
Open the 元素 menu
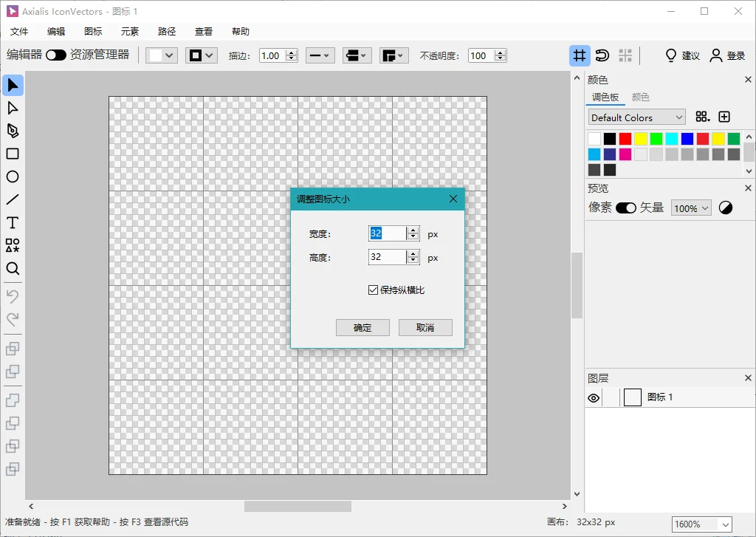pyautogui.click(x=130, y=31)
